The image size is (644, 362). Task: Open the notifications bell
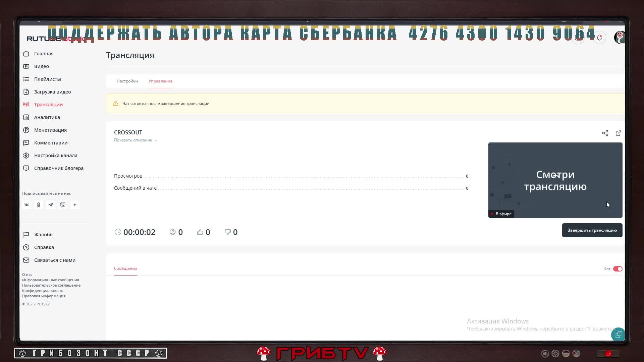tap(599, 38)
